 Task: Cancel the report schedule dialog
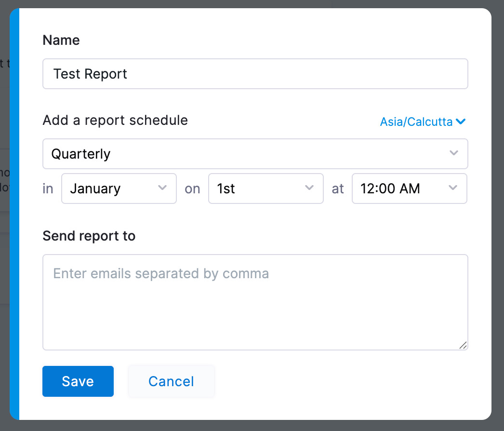tap(171, 381)
